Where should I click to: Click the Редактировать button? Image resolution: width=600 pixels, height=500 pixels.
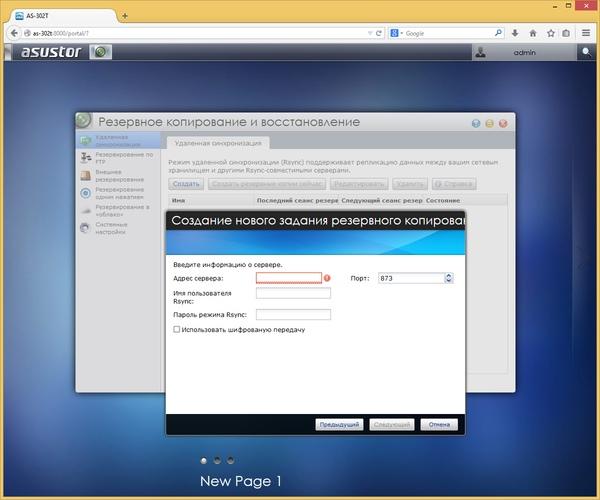coord(359,184)
